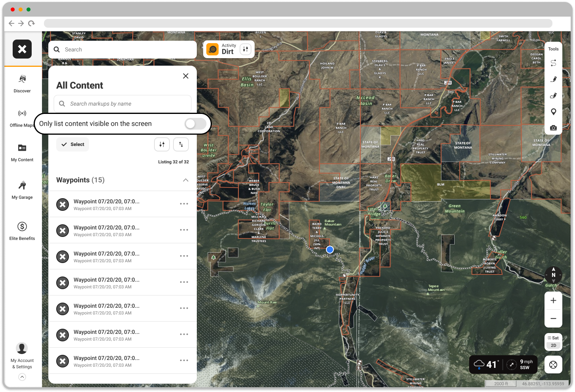Image resolution: width=575 pixels, height=392 pixels.
Task: Click the HOPPERTUNITY PARTNERS LLC parcel label
Action: [x=347, y=299]
